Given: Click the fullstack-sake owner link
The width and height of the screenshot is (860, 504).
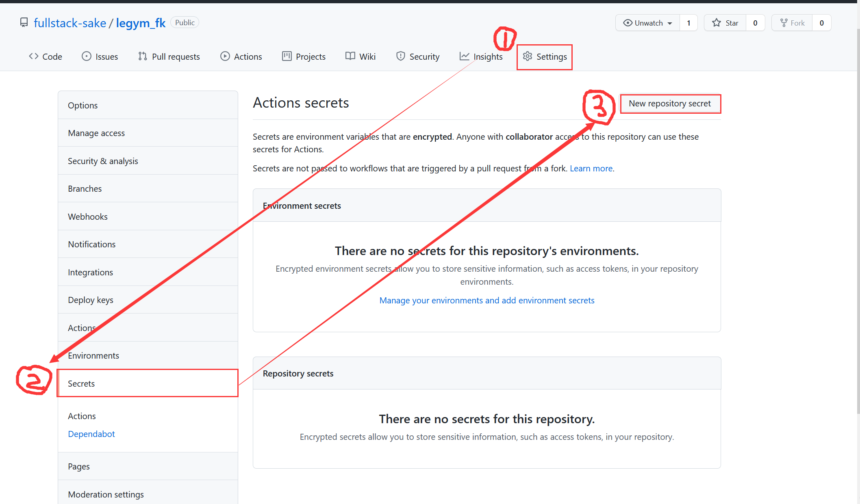Looking at the screenshot, I should pyautogui.click(x=70, y=23).
